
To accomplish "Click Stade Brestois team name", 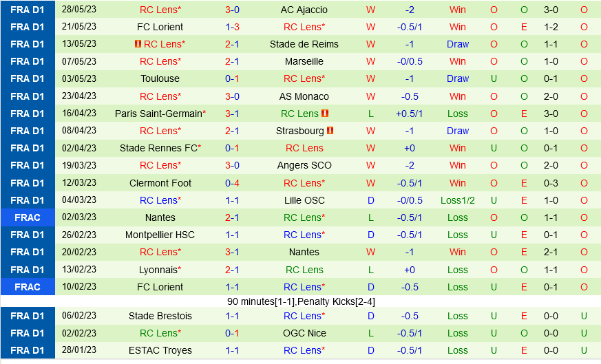I will click(160, 316).
